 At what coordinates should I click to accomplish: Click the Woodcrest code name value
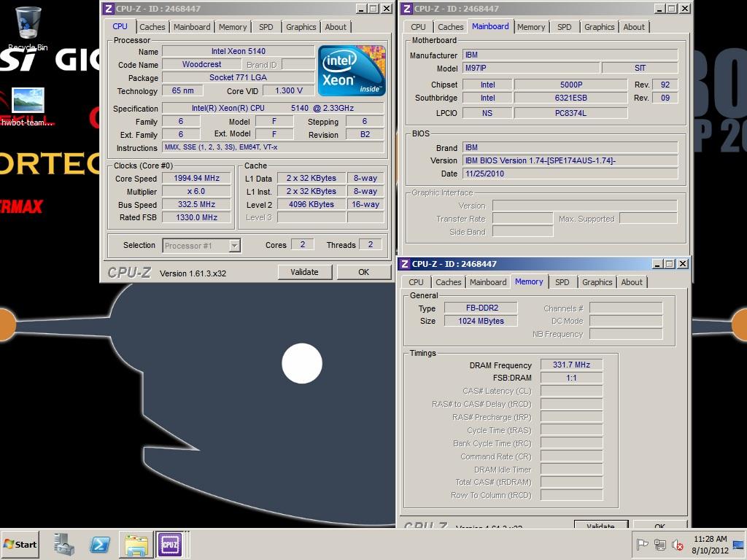pos(201,64)
